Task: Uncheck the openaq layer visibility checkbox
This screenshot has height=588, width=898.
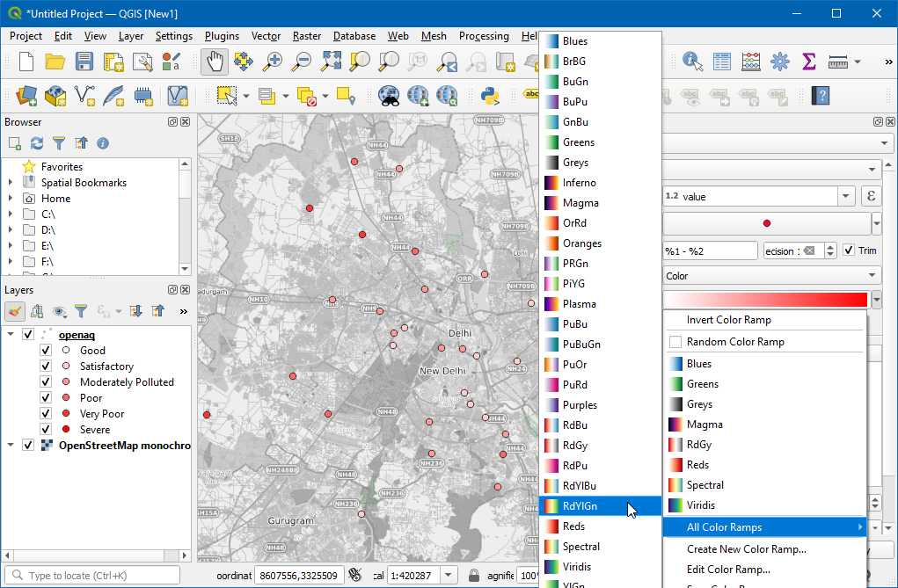Action: (x=27, y=334)
